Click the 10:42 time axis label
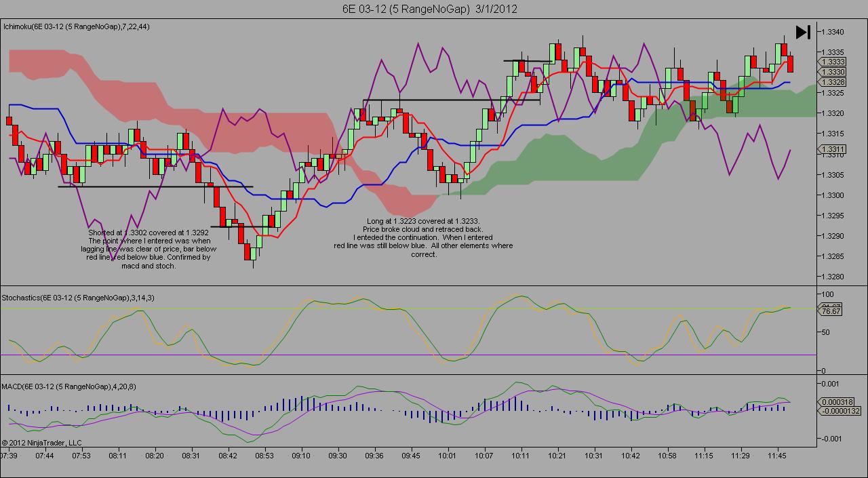Viewport: 868px width, 478px height. click(631, 456)
